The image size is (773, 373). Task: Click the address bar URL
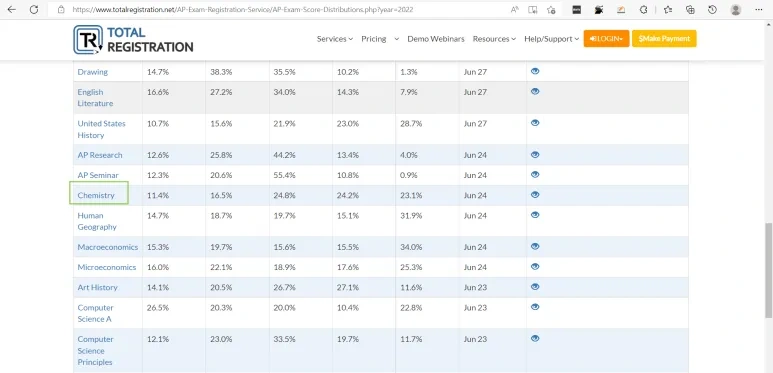pos(243,9)
